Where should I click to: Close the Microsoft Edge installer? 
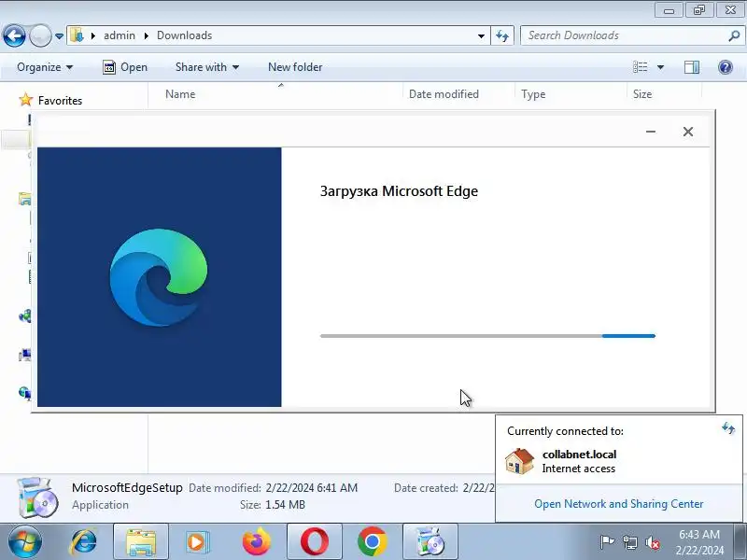[x=687, y=132]
